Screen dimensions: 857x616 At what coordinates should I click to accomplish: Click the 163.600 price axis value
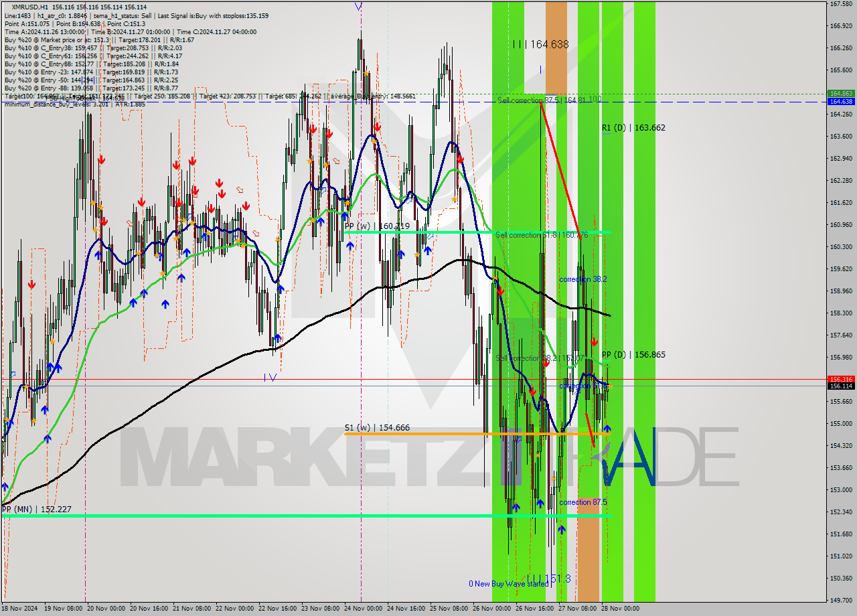coord(840,136)
